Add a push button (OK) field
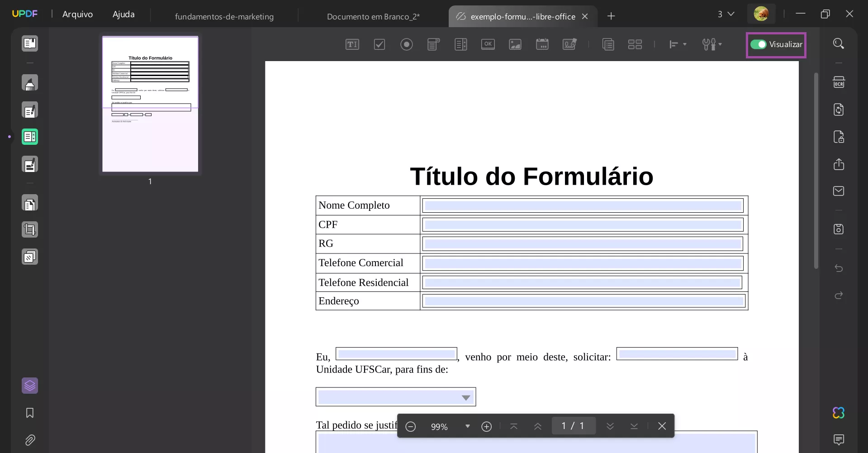868x453 pixels. click(x=488, y=44)
